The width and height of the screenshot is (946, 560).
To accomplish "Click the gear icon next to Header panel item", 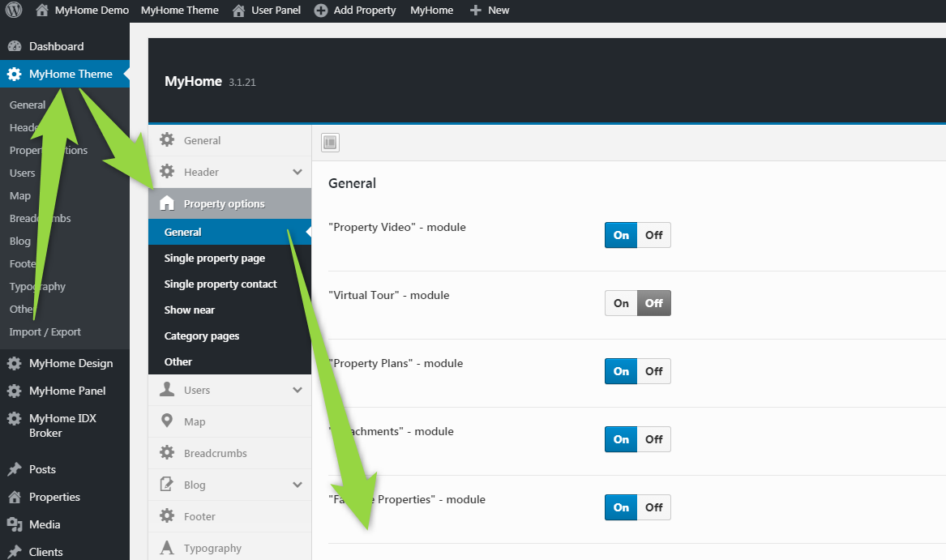I will pos(167,171).
